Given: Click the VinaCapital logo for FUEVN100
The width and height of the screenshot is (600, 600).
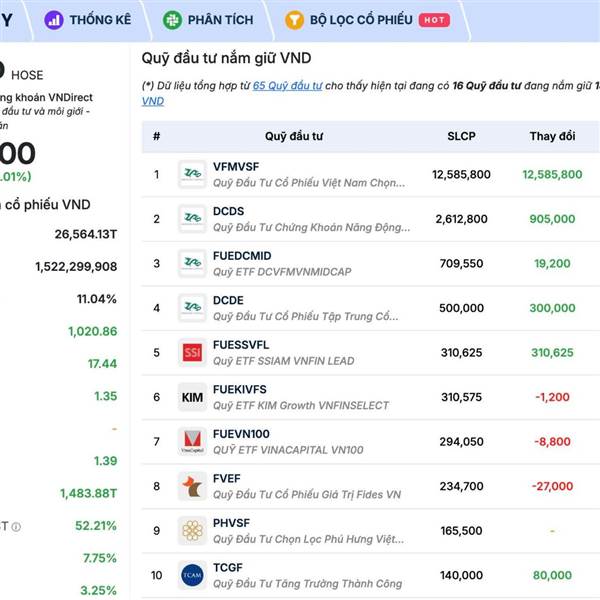Looking at the screenshot, I should point(192,441).
